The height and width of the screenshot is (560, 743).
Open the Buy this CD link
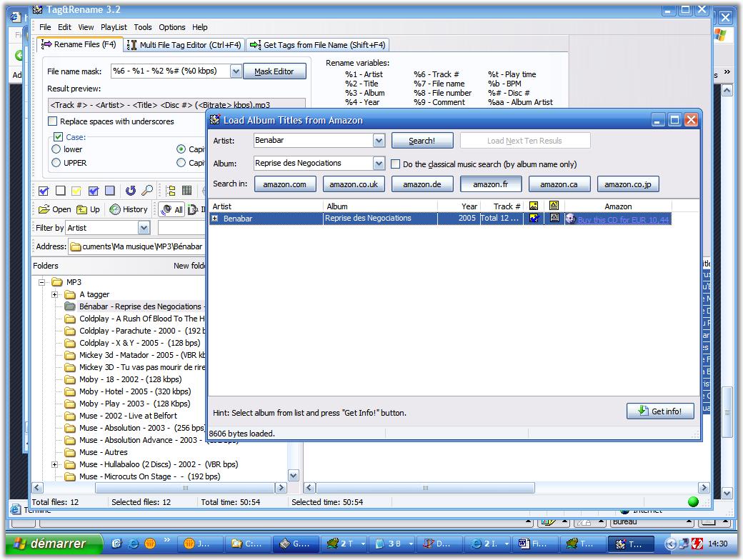(x=623, y=219)
